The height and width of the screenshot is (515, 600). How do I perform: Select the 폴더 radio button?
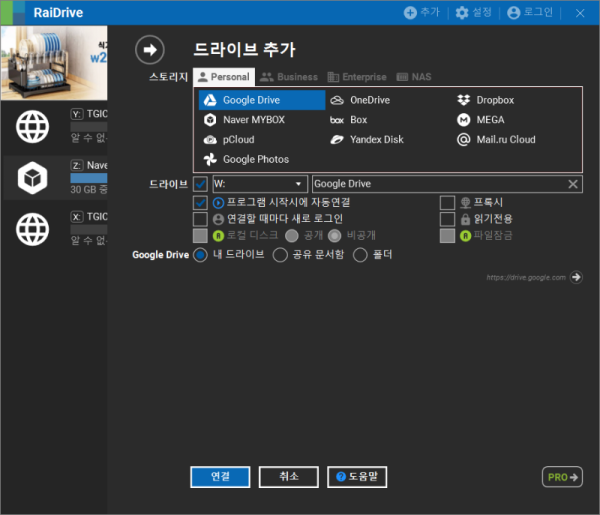(360, 255)
